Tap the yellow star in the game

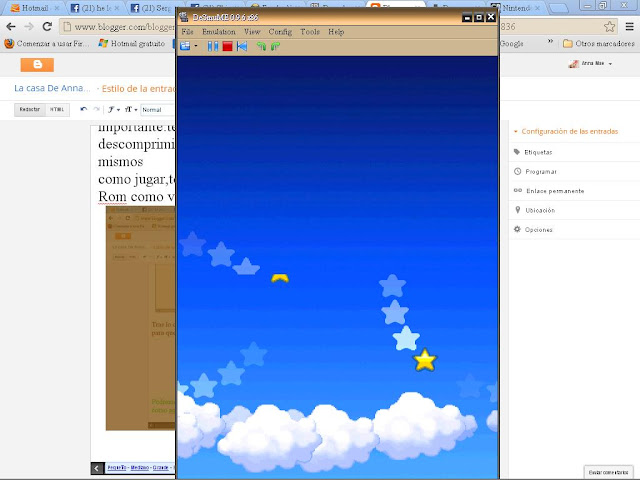(425, 360)
